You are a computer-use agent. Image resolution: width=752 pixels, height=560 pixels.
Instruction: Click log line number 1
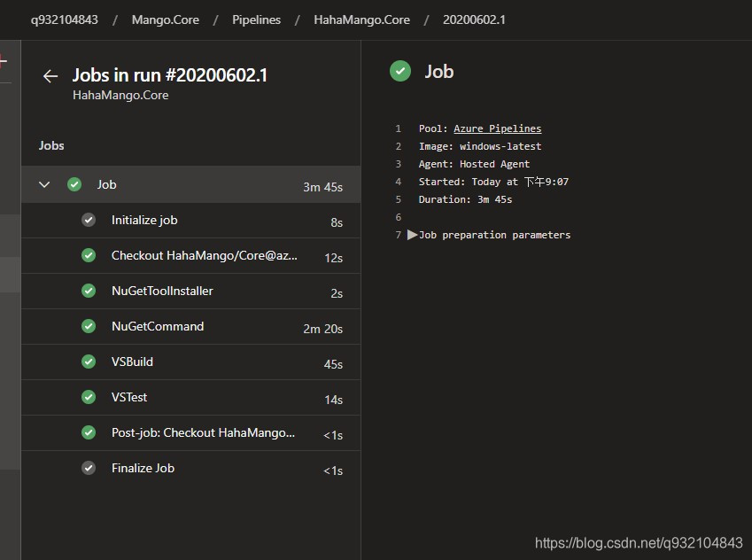click(398, 128)
